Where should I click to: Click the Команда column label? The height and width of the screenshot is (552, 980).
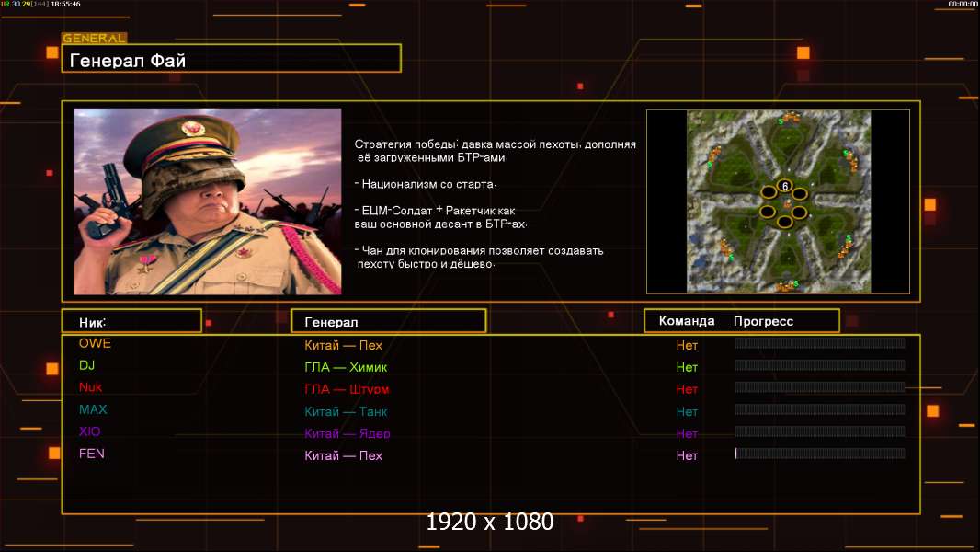click(x=686, y=321)
